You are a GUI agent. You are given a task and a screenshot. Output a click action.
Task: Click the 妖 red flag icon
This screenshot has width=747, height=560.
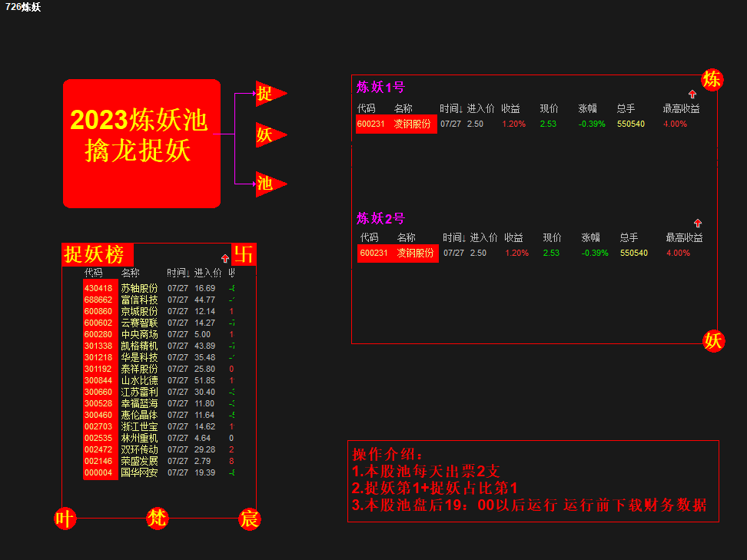click(270, 134)
